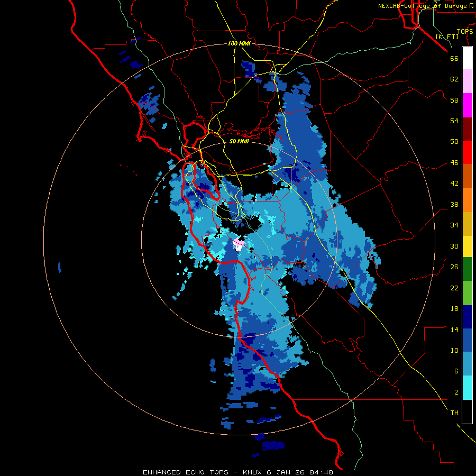Pick the dark green legend swatch

[x=467, y=269]
